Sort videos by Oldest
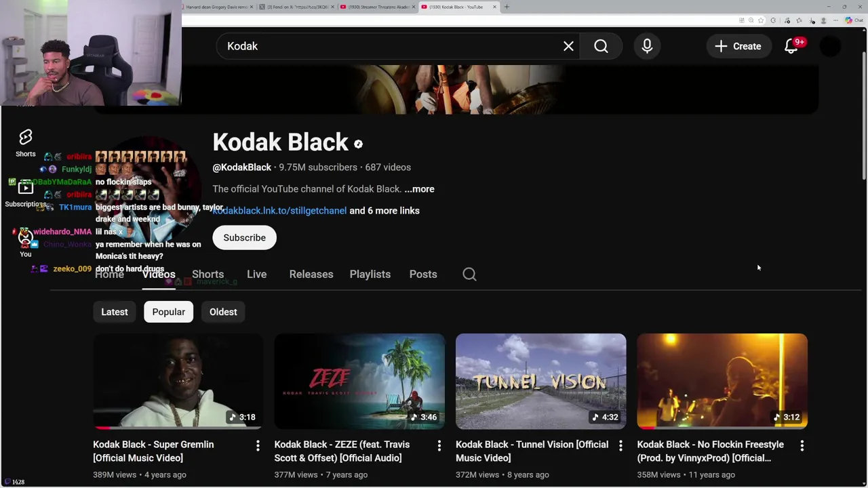 click(x=223, y=312)
